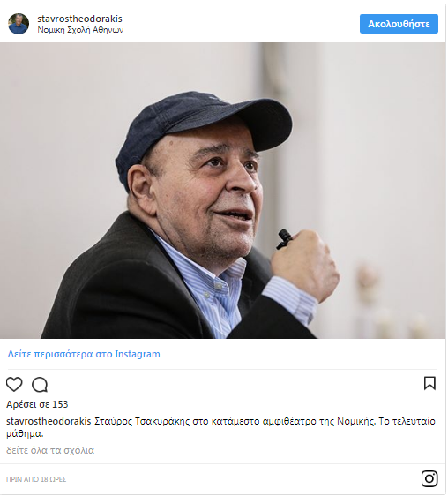Open comments via the speech bubble icon
Viewport: 448px width, 496px height.
[x=40, y=385]
